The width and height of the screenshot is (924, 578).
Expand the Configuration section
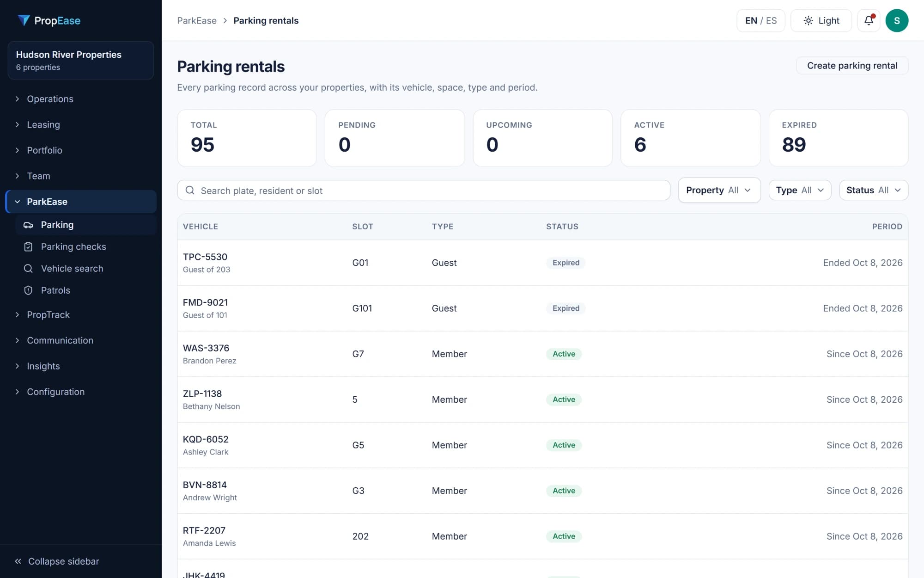[81, 392]
